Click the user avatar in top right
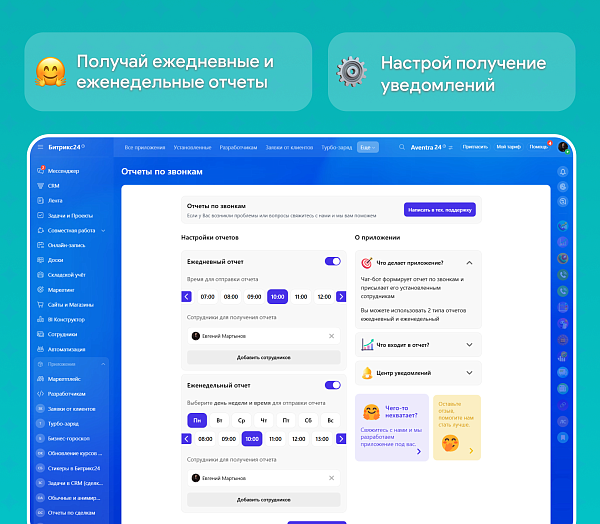Image resolution: width=600 pixels, height=524 pixels. tap(562, 147)
